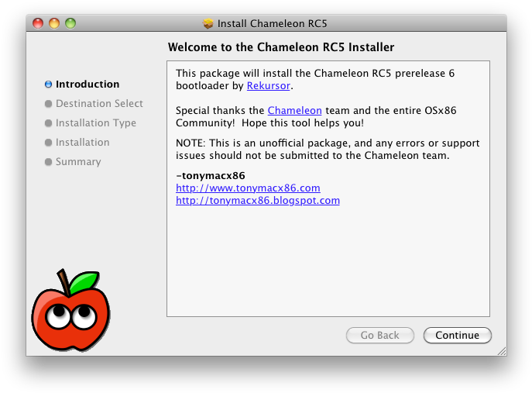Select Introduction in the sidebar steps
The height and width of the screenshot is (393, 532).
(x=88, y=84)
